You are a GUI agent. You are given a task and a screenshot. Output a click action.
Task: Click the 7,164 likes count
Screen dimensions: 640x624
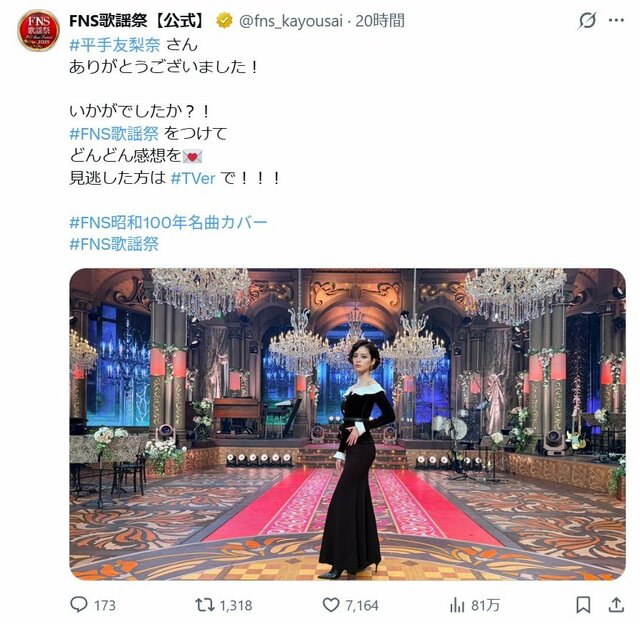(x=362, y=605)
